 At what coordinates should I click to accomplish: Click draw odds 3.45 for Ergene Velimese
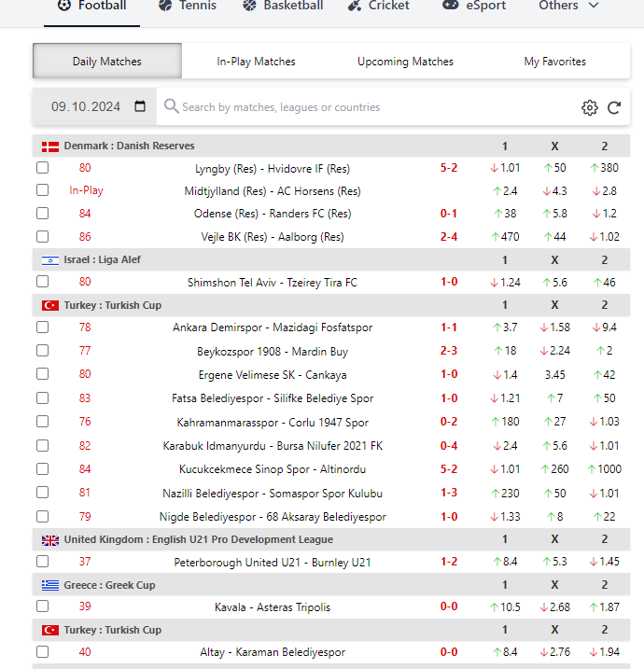554,375
